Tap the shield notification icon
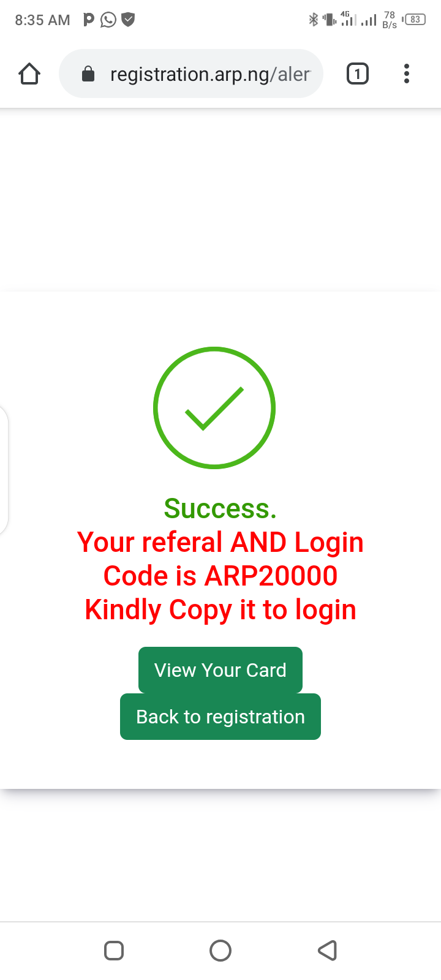Screen dimensions: 441x980 click(x=128, y=20)
